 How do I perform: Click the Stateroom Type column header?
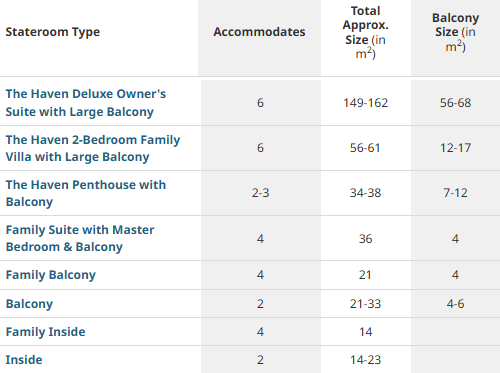[x=53, y=32]
